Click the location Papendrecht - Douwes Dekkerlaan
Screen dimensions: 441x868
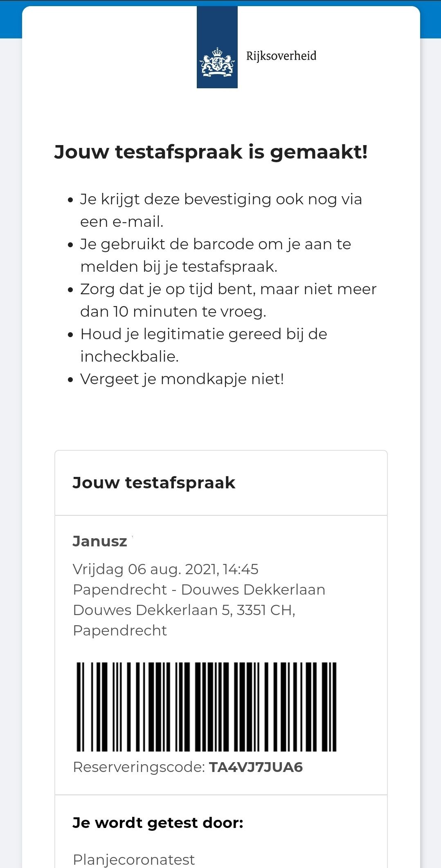(199, 589)
